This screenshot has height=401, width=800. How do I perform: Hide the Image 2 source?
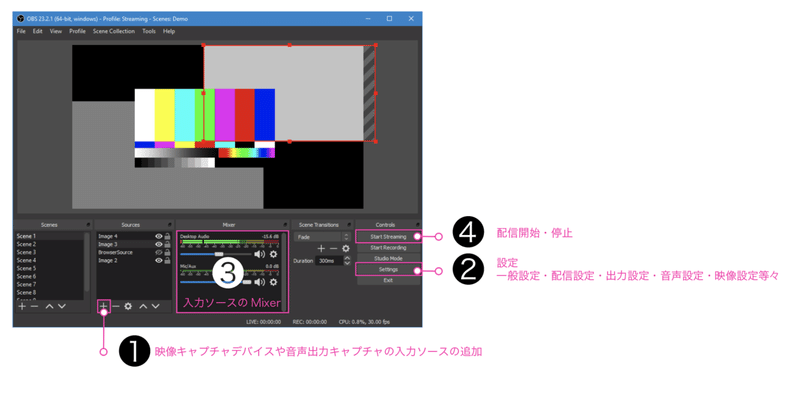click(159, 261)
